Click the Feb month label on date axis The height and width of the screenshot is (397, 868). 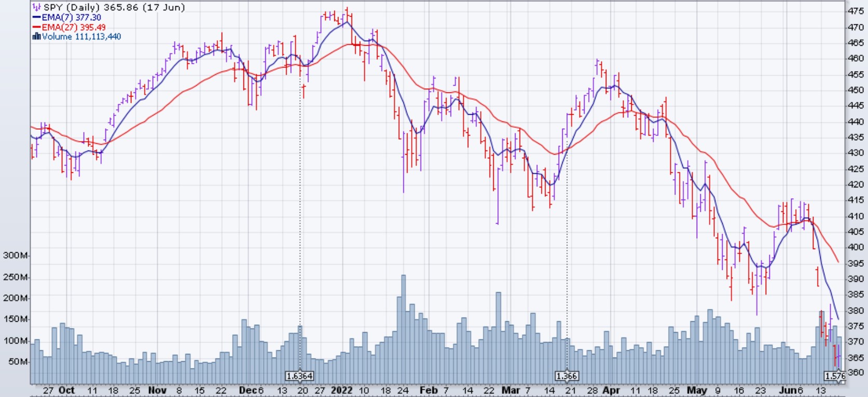tap(428, 390)
